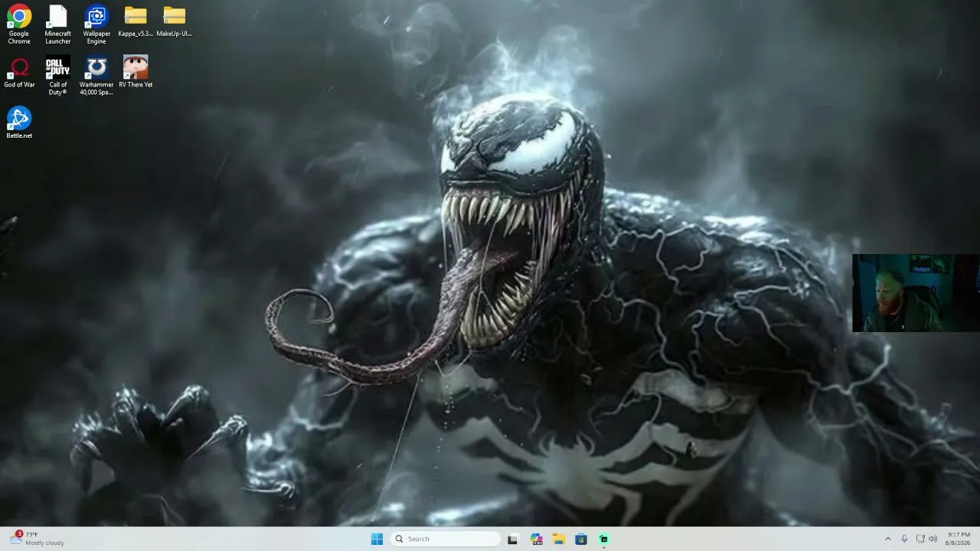Open the Windows Start menu
Image resolution: width=980 pixels, height=551 pixels.
(x=377, y=539)
